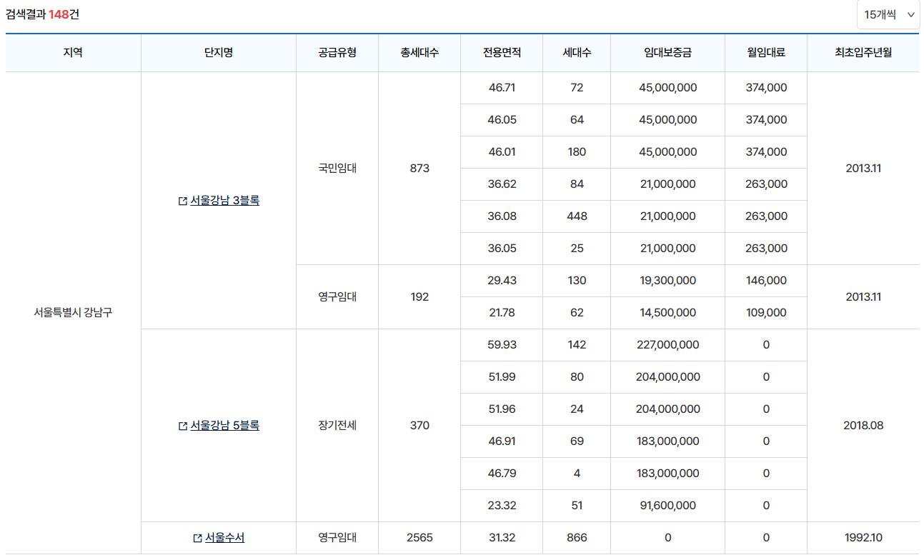
Task: Select area value 36.62
Action: 502,184
